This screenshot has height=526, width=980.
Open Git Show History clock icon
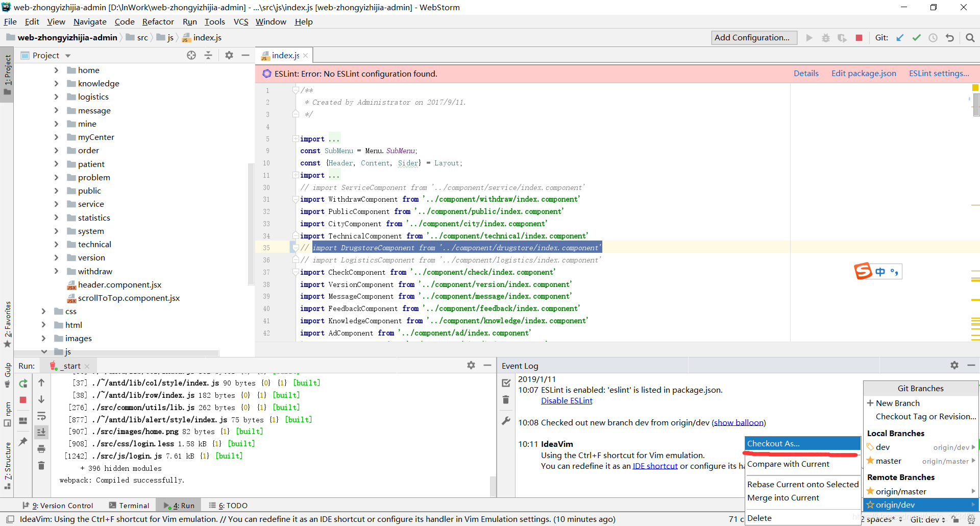click(x=933, y=38)
